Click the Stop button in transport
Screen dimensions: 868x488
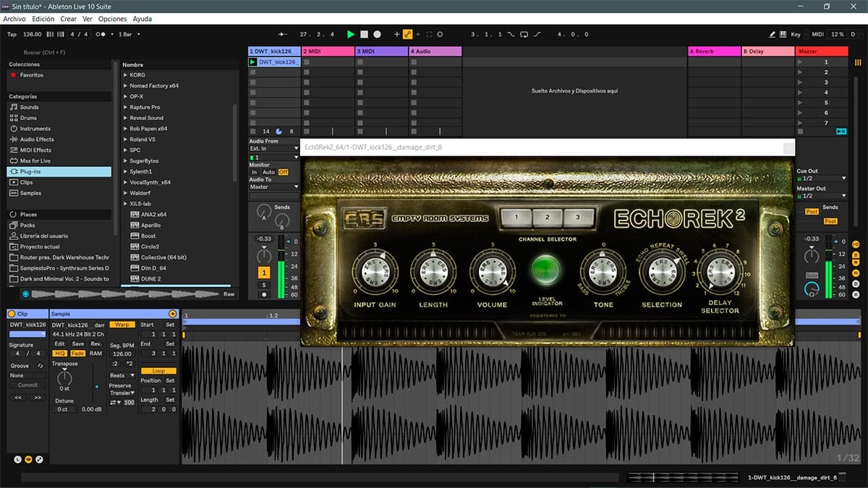click(x=364, y=34)
